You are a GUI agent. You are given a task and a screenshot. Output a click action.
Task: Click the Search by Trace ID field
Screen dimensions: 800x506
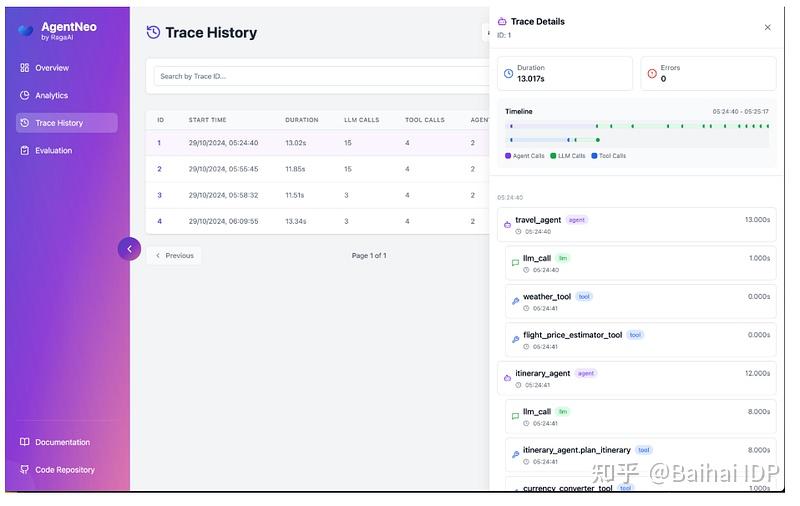coord(321,76)
